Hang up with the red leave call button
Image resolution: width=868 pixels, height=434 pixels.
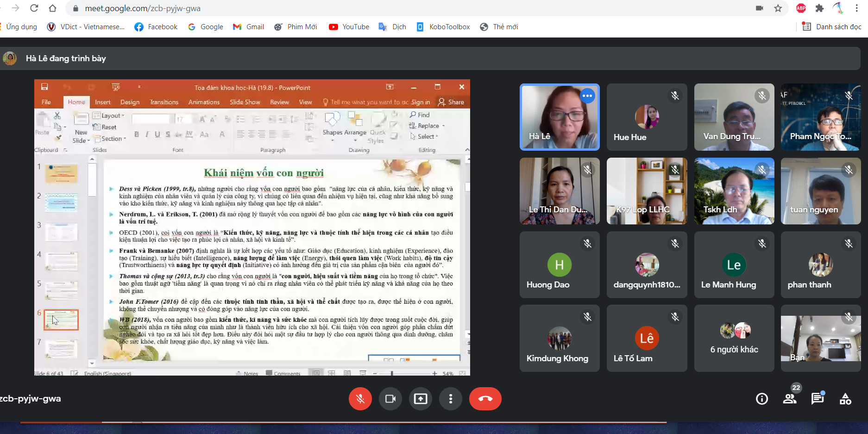click(x=485, y=399)
